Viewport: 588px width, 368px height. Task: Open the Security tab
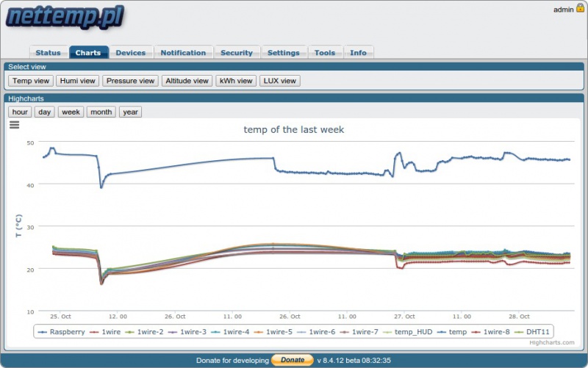click(x=237, y=53)
